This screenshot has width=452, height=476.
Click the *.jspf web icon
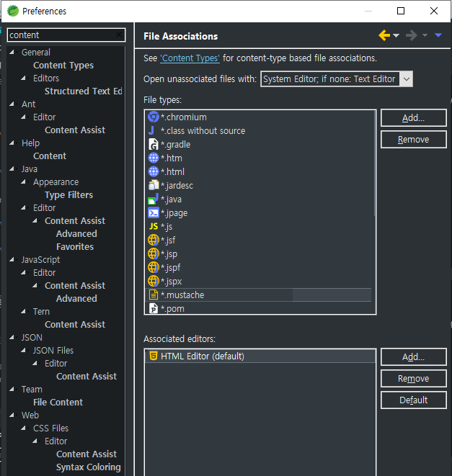pos(154,267)
